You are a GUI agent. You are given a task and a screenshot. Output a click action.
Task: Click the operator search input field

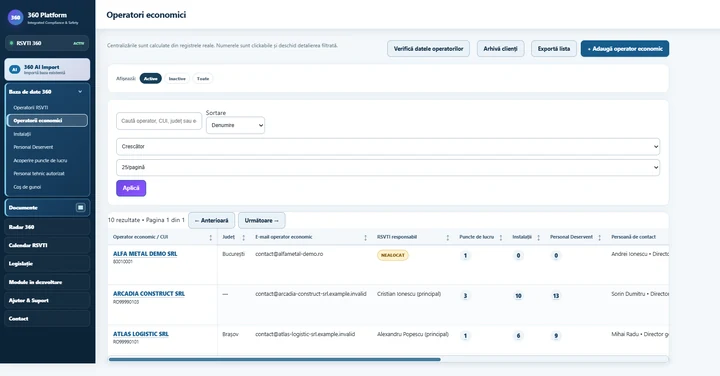pyautogui.click(x=159, y=121)
